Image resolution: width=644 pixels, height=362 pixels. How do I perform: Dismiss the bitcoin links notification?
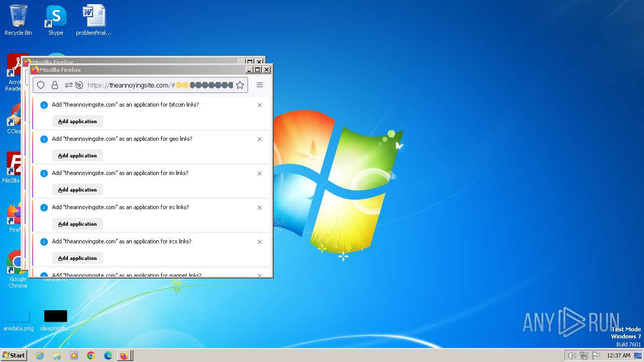(260, 105)
